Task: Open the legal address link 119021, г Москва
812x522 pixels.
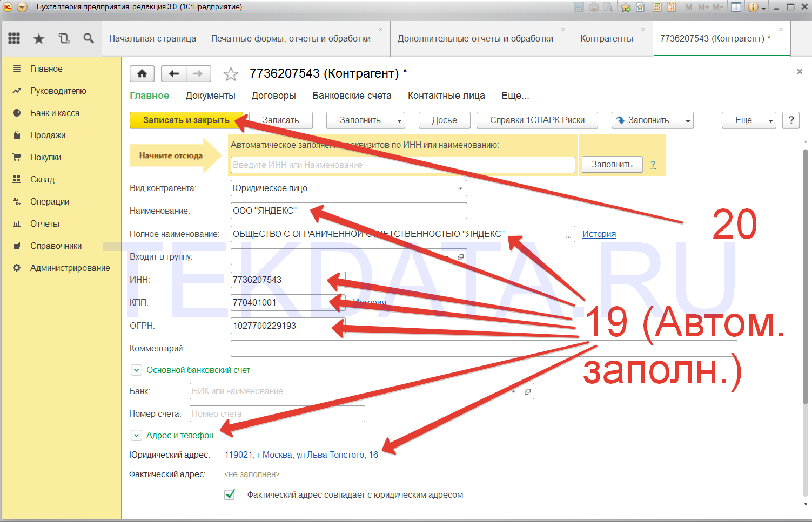Action: point(301,455)
